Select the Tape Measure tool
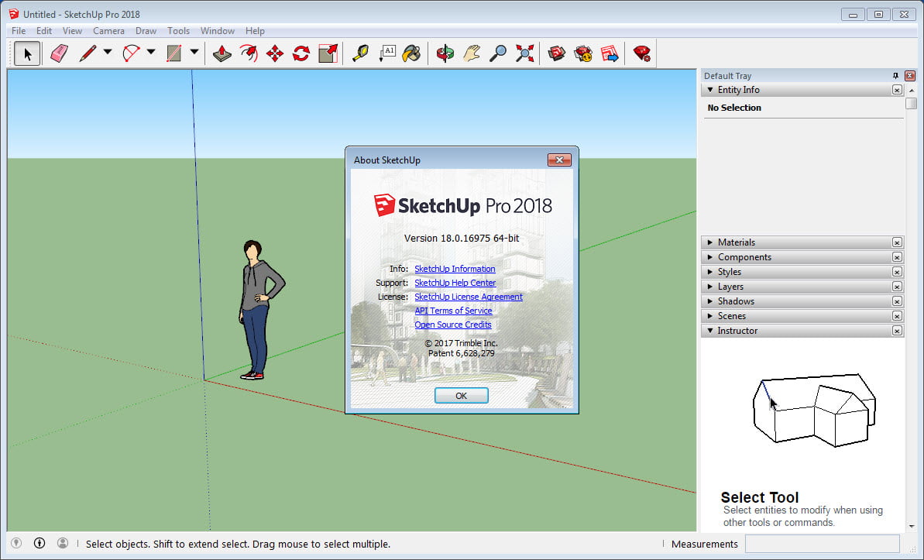924x560 pixels. click(360, 53)
